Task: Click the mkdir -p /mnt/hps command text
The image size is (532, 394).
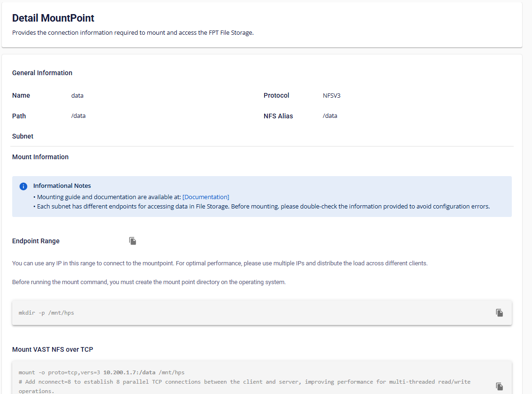Action: pyautogui.click(x=46, y=313)
